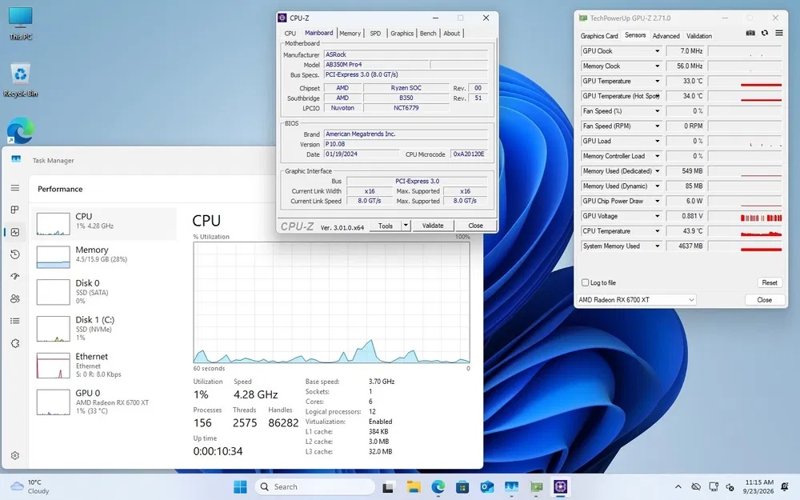Click Close button at GPU-Z bottom
The height and width of the screenshot is (500, 800).
764,300
